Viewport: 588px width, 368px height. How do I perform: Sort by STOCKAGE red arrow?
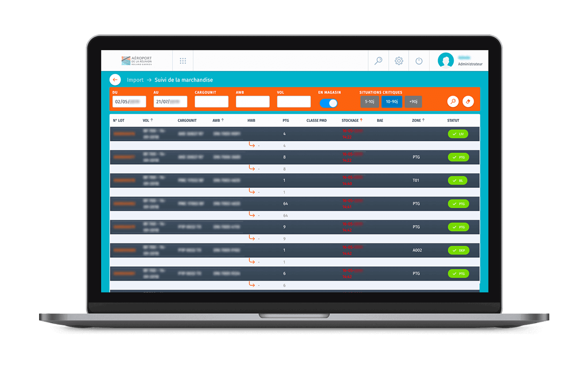pyautogui.click(x=361, y=121)
